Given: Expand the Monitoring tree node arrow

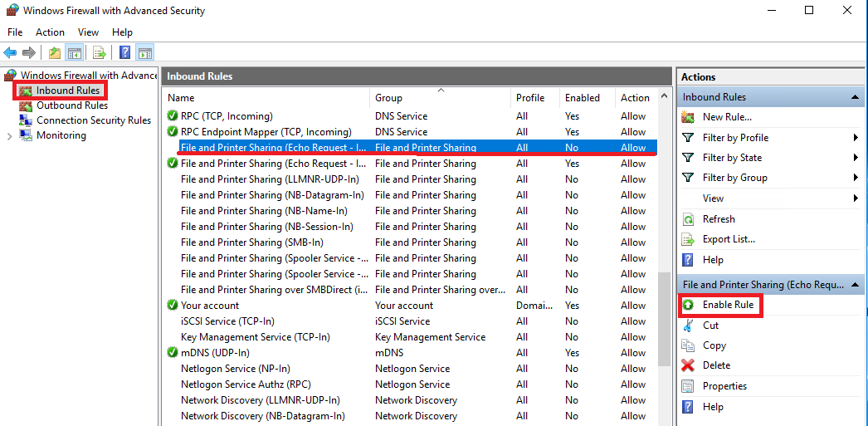Looking at the screenshot, I should point(9,135).
